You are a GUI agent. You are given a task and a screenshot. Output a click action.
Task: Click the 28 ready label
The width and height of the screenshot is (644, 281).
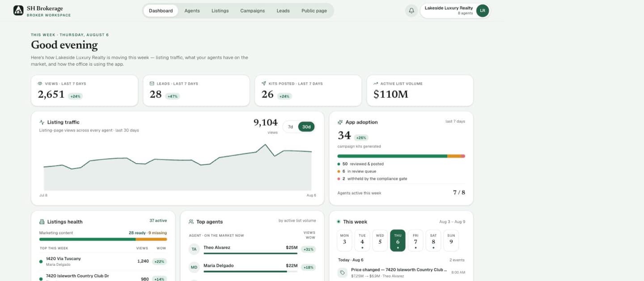[x=137, y=233]
